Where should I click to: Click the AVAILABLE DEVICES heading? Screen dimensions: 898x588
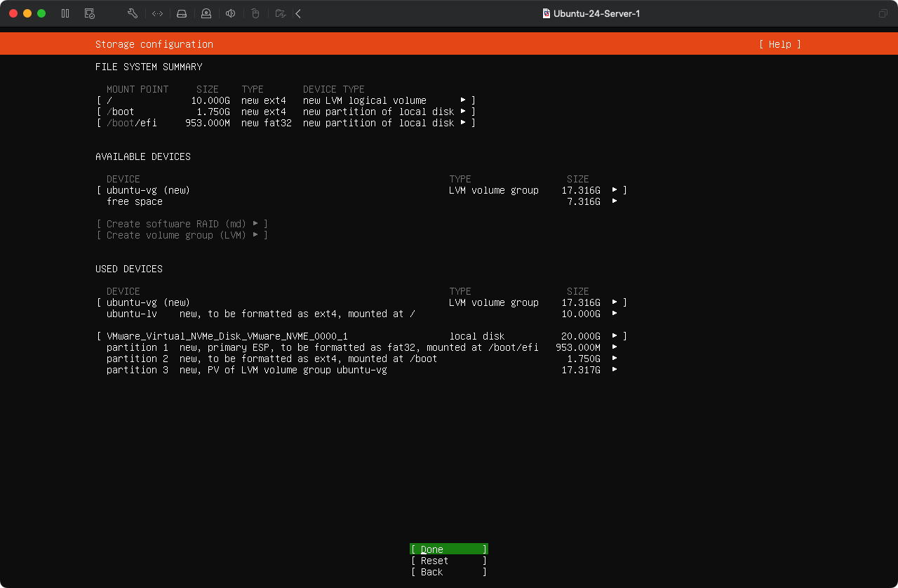[x=143, y=156]
